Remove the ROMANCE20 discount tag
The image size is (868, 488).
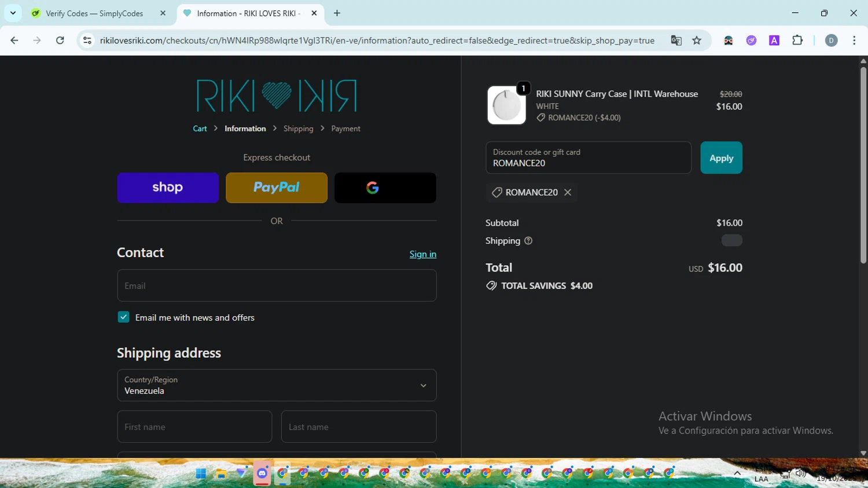point(568,192)
